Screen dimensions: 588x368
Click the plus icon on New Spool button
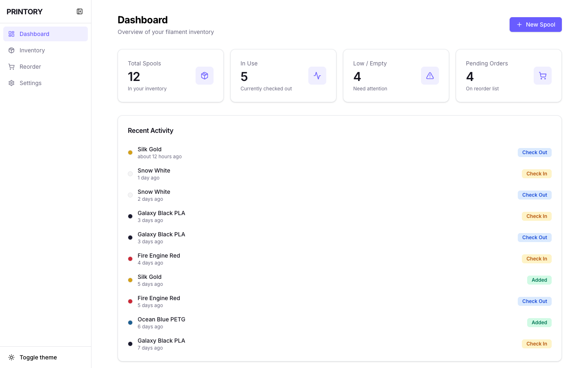519,25
